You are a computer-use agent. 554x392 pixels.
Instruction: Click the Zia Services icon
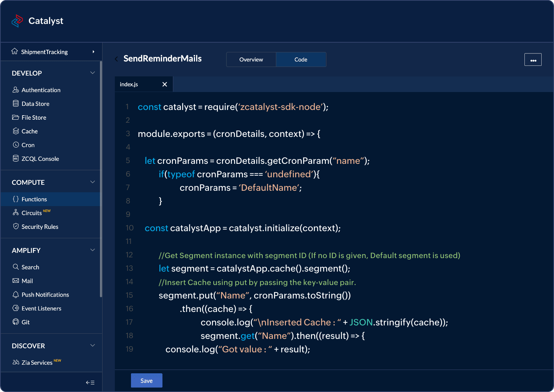(16, 362)
